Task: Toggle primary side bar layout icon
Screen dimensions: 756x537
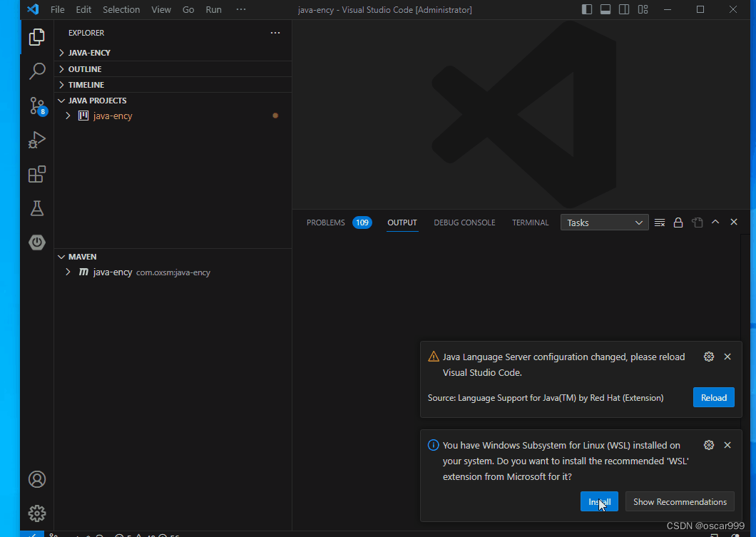Action: [587, 10]
